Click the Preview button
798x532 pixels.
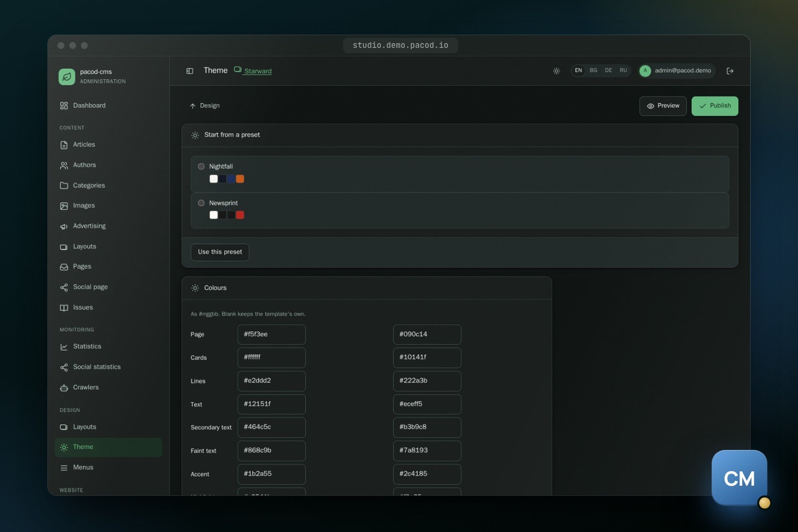[663, 106]
